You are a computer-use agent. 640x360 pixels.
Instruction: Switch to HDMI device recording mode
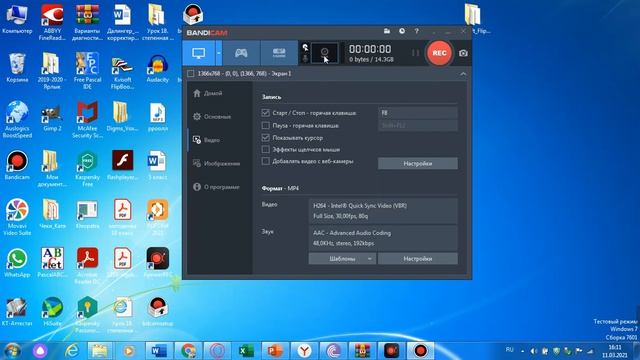[279, 53]
